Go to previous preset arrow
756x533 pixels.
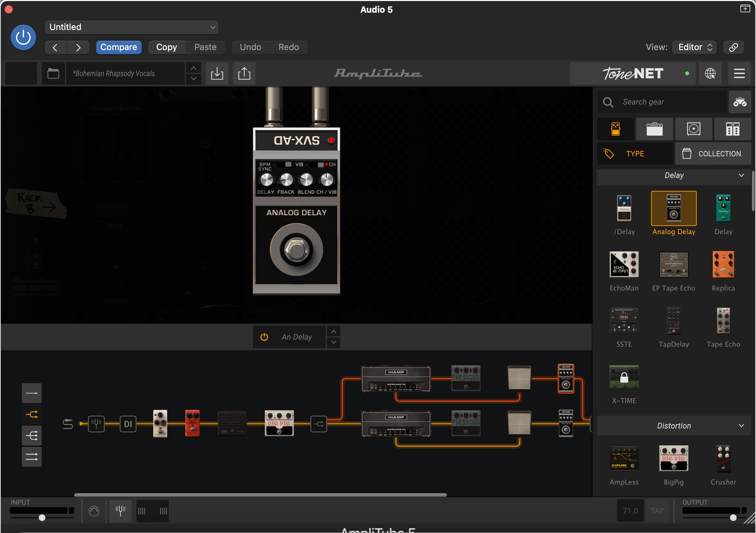(x=56, y=47)
